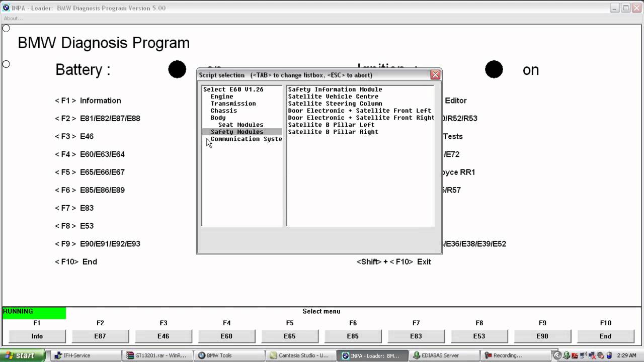
Task: Choose Satellite Steering Column script
Action: coord(335,104)
